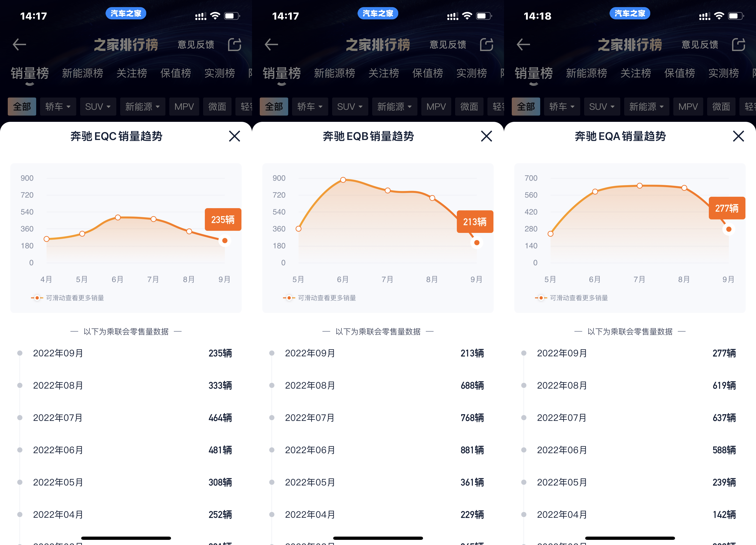This screenshot has width=756, height=545.
Task: Tap the Wi-Fi icon on the EQB screen
Action: tap(467, 16)
